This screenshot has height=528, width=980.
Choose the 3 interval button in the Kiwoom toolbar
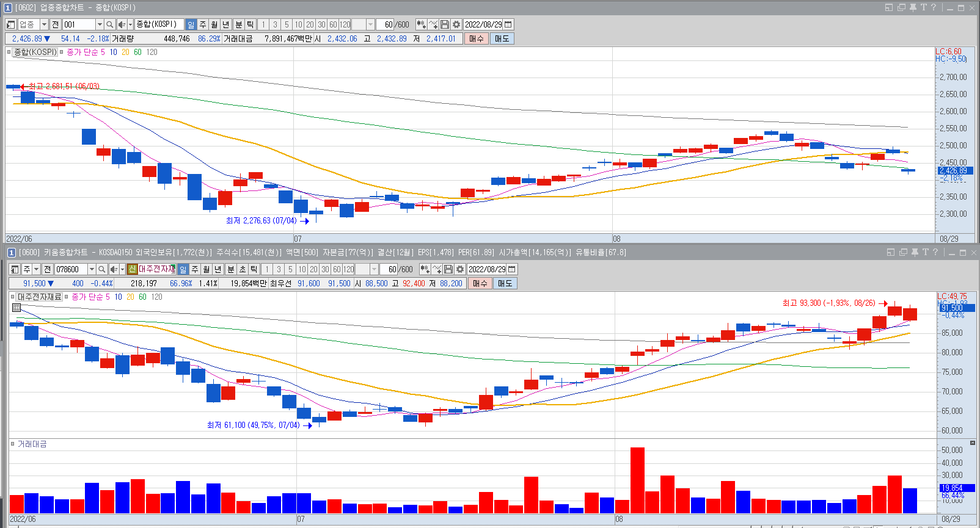click(279, 269)
